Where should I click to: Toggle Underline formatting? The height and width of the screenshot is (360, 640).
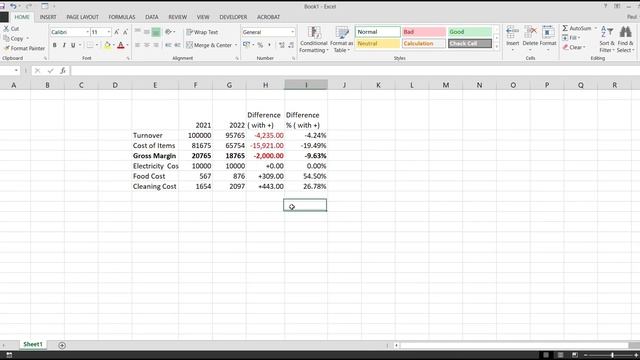point(73,45)
